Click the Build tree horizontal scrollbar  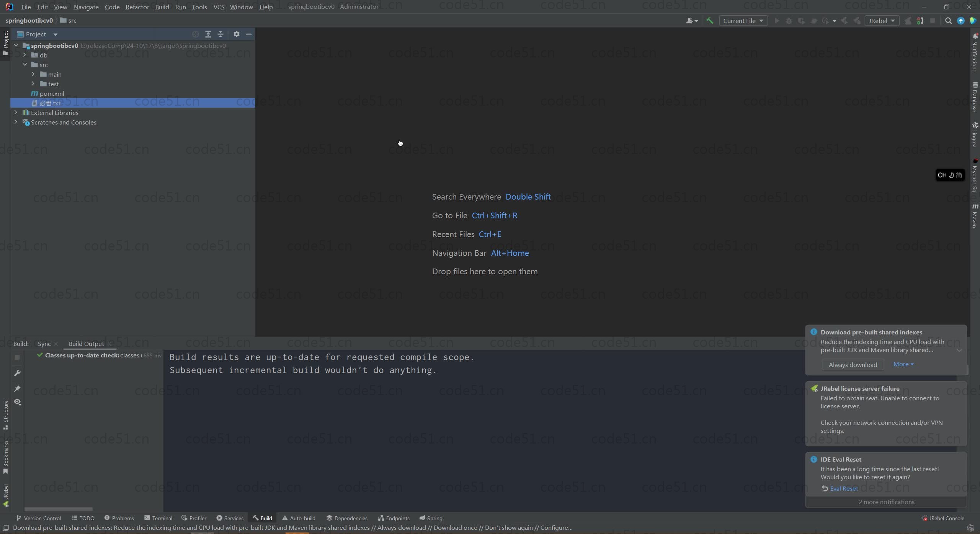point(59,509)
